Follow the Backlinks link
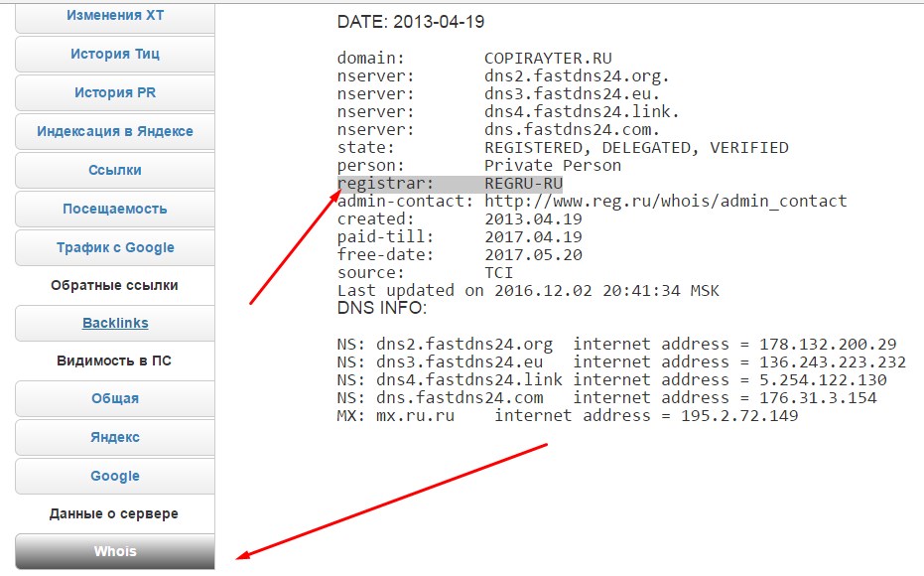 coord(115,323)
